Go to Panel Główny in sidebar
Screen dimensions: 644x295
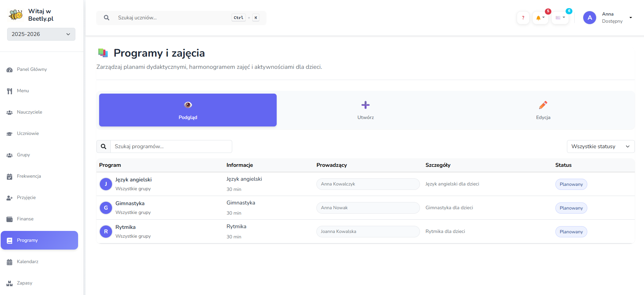pyautogui.click(x=39, y=70)
